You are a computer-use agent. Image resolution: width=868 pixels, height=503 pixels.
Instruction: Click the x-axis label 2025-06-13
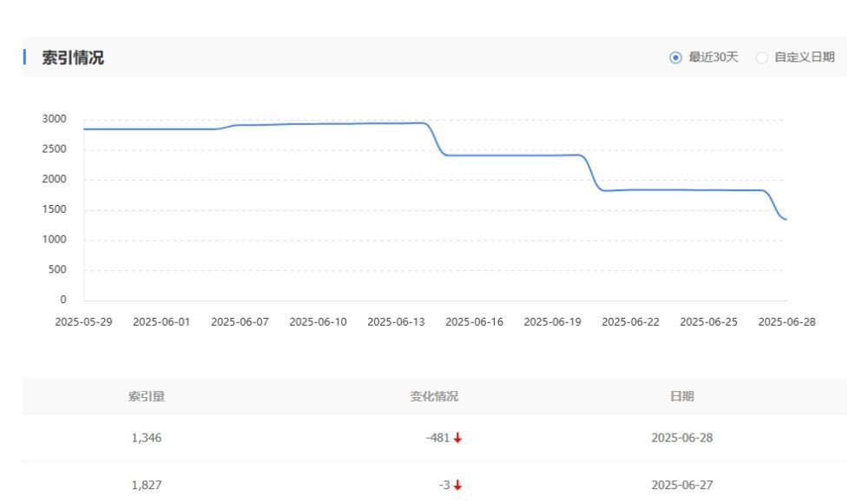(396, 321)
